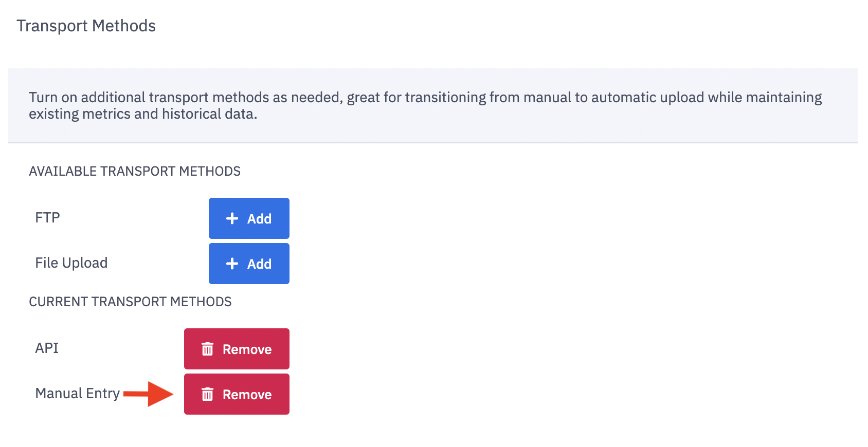Click the plus icon in FTP's Add button

[232, 218]
